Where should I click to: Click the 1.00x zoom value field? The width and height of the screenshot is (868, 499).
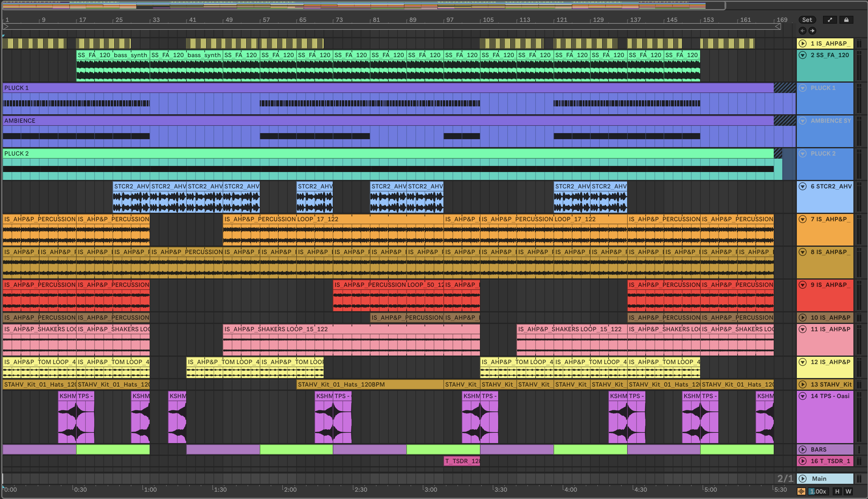click(818, 491)
